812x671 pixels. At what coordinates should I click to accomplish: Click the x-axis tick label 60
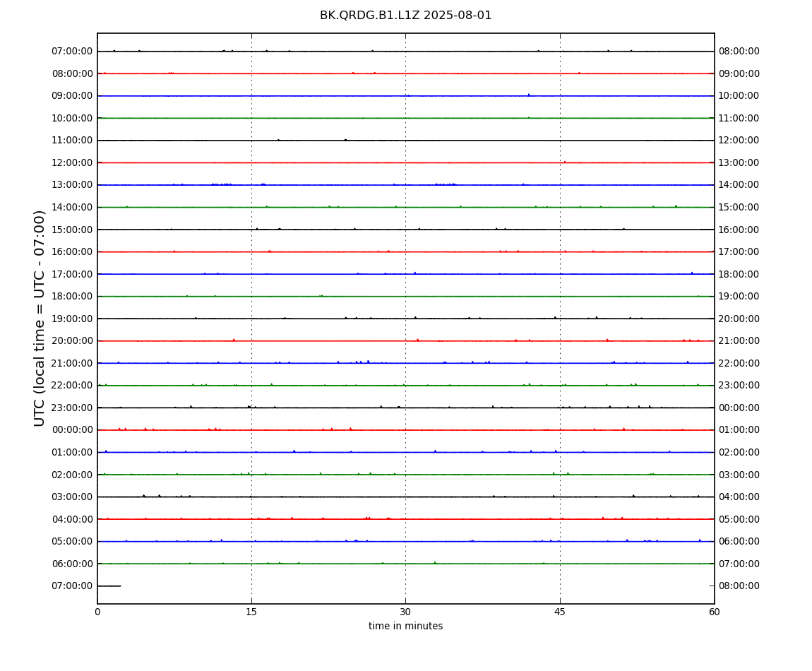click(x=714, y=612)
